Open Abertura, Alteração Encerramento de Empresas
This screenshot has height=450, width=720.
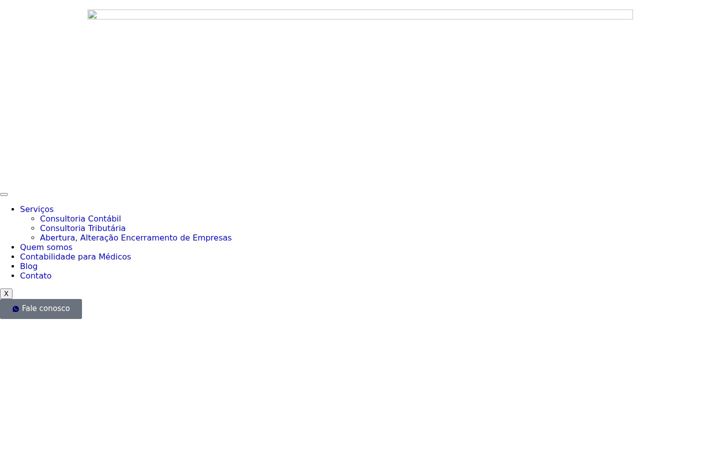click(135, 238)
